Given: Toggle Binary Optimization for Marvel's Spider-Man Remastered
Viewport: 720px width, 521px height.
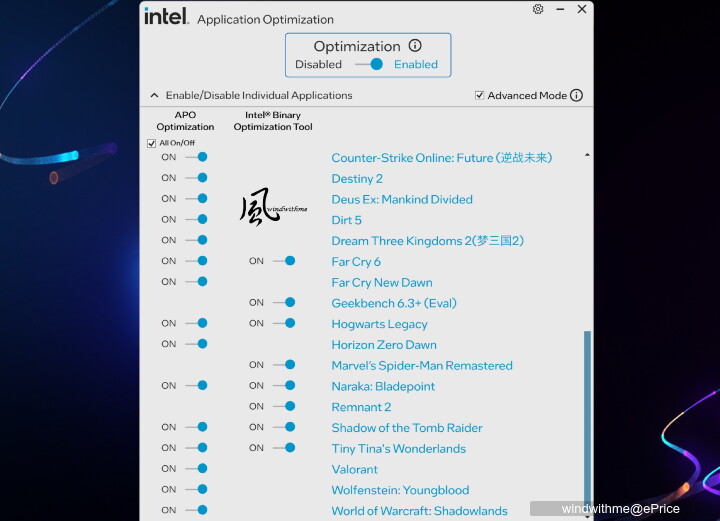Looking at the screenshot, I should pos(284,364).
